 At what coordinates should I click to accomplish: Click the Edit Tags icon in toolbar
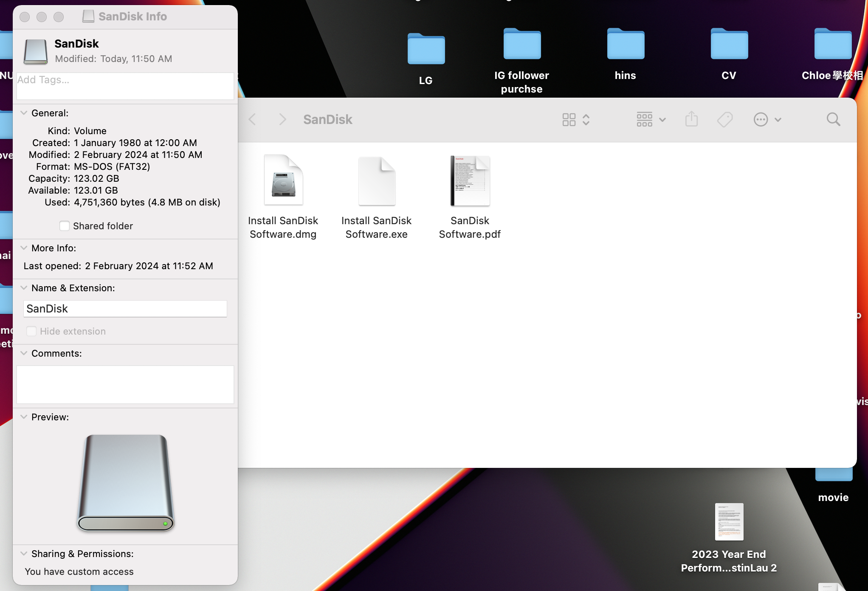tap(725, 119)
